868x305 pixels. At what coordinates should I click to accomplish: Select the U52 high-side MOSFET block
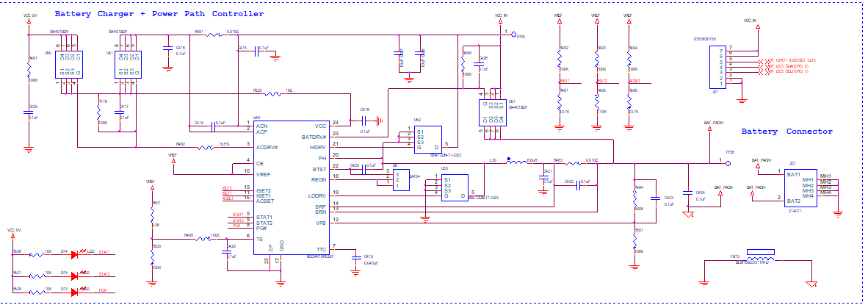pos(428,139)
